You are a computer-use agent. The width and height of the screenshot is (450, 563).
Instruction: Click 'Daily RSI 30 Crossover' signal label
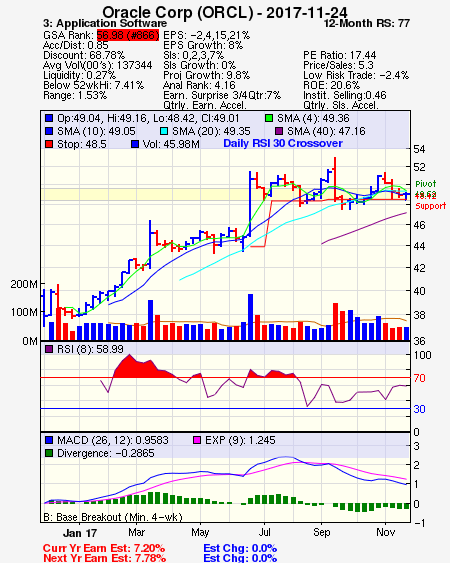pos(283,143)
